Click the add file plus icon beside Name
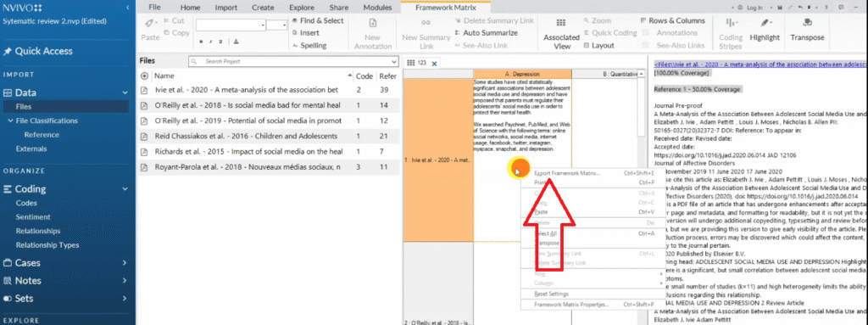This screenshot has width=868, height=325. 145,76
